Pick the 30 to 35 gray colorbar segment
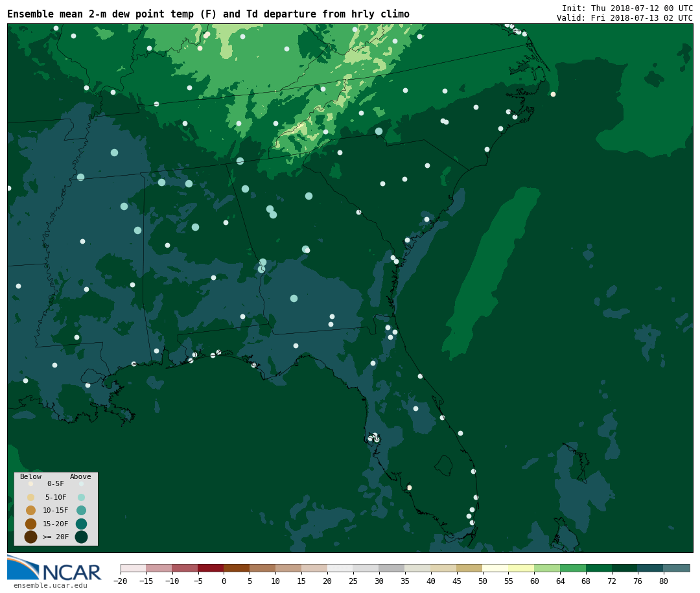Viewport: 700px width, 593px height. [x=392, y=568]
